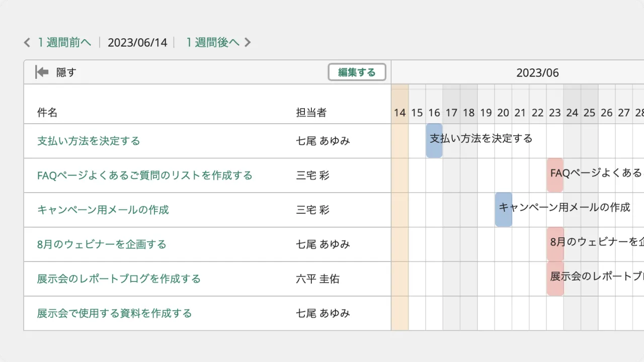Click the left chevron before 1週間前へ
Viewport: 644px width, 362px height.
(x=27, y=43)
